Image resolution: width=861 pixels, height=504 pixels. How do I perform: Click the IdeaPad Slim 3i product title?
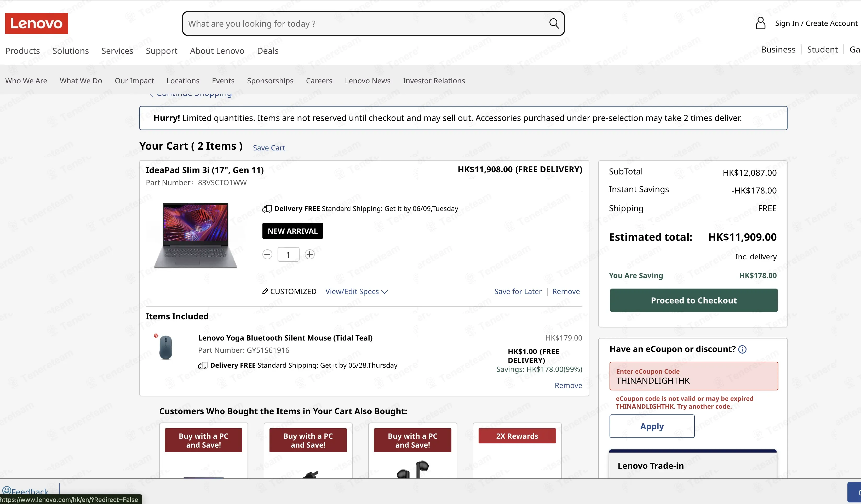click(204, 170)
